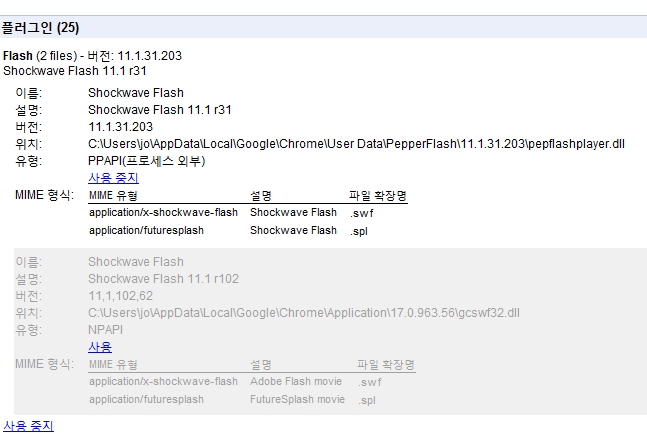
Task: Click the gcswf32.dll location path
Action: tap(304, 313)
